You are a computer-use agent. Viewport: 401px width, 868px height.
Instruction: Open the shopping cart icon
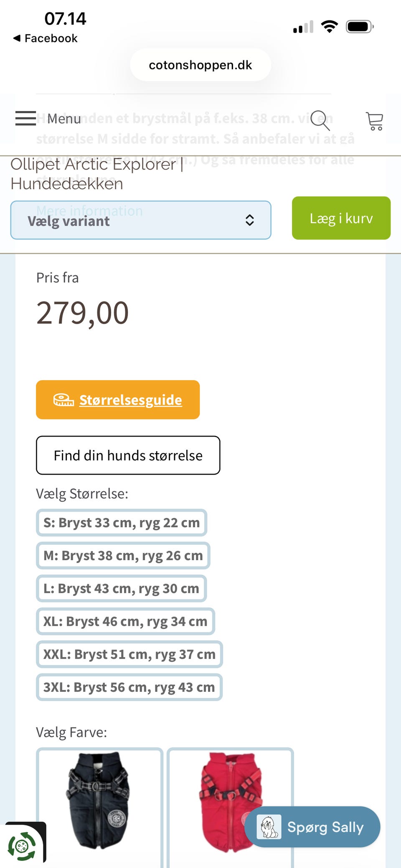tap(374, 121)
